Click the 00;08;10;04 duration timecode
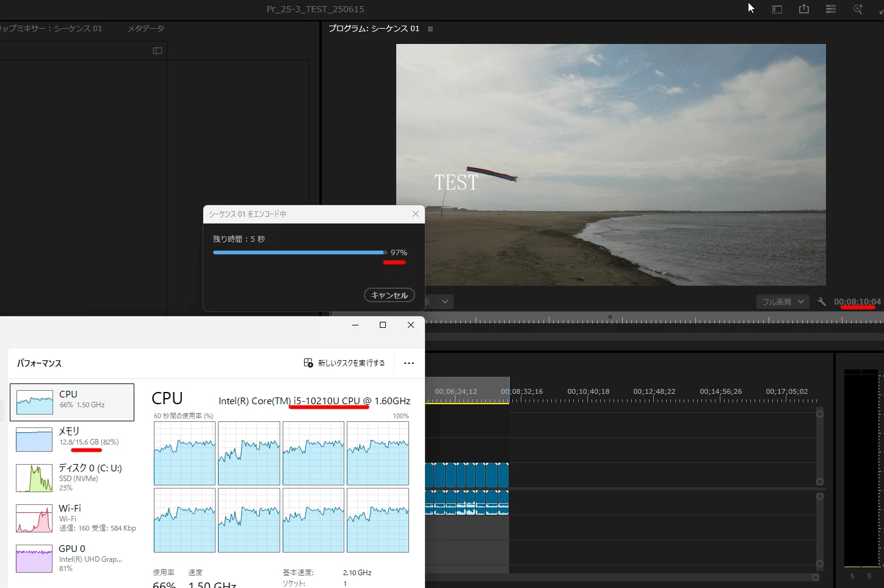884x588 pixels. coord(857,302)
